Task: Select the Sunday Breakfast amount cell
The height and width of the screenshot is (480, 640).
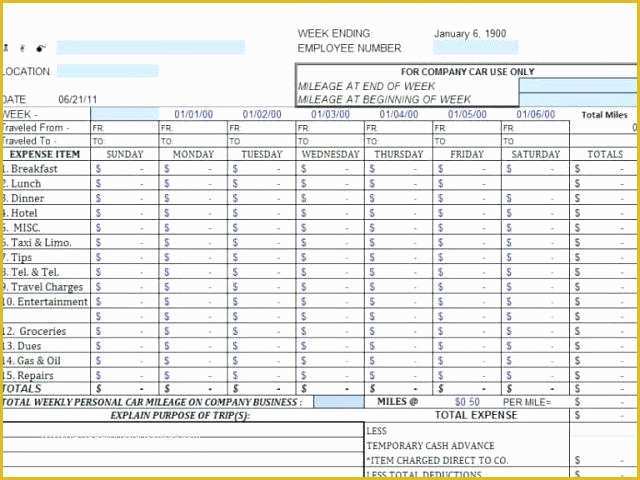Action: [124, 169]
